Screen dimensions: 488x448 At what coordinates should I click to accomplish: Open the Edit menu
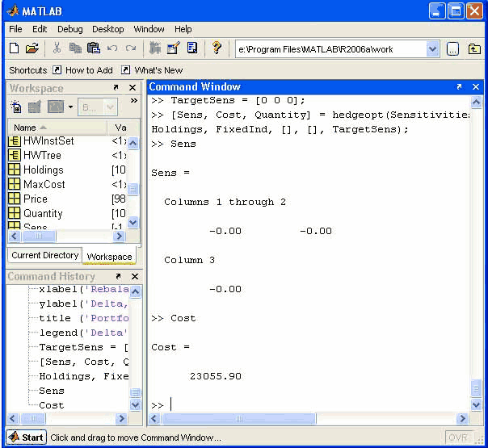coord(40,29)
